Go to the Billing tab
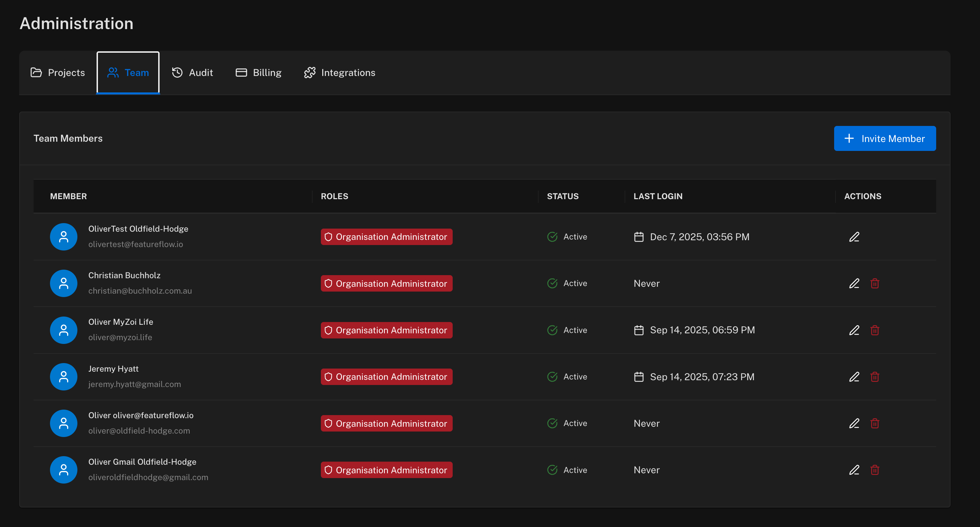Image resolution: width=980 pixels, height=527 pixels. [x=259, y=73]
